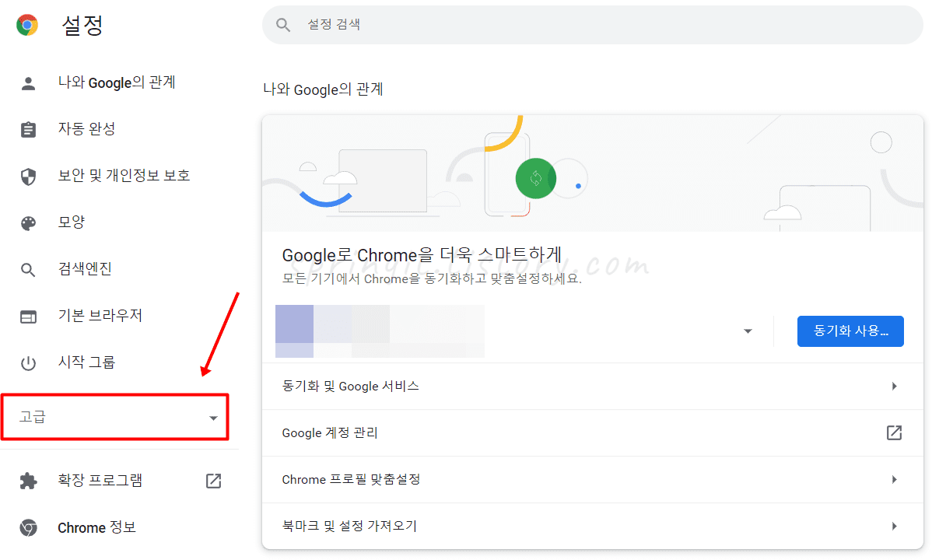Click the arrow on Chrome 프로필 맞춤설정 row
This screenshot has height=560, width=932.
click(894, 480)
